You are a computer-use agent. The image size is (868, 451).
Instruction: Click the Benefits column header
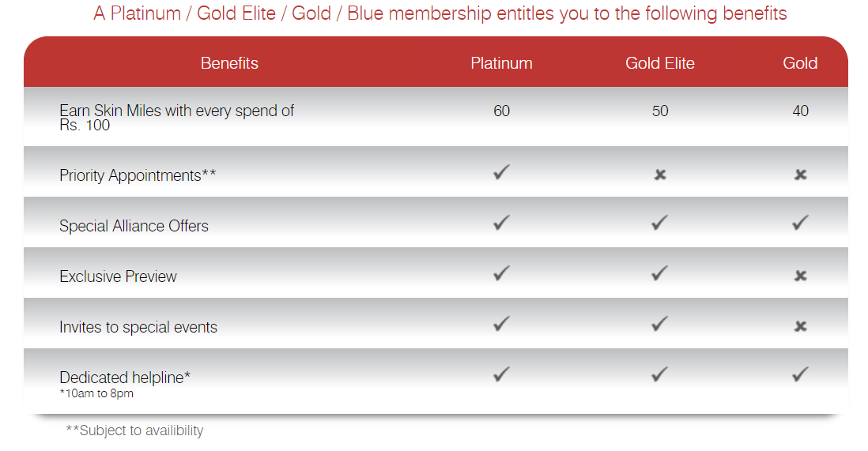[x=229, y=63]
